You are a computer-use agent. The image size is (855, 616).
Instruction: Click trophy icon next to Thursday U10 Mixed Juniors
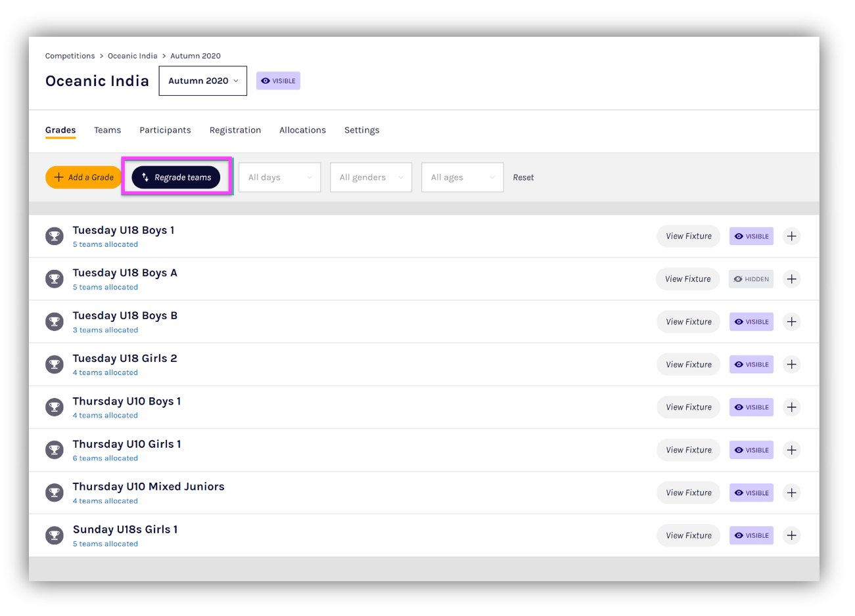click(x=55, y=493)
